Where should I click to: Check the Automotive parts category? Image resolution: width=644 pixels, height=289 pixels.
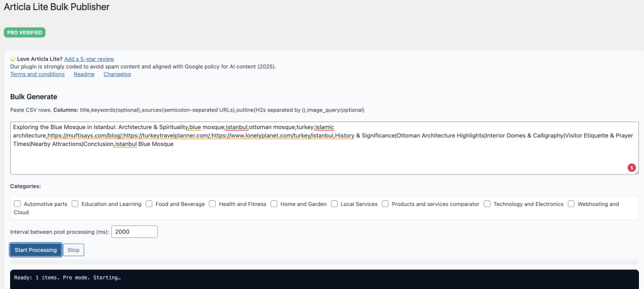[x=17, y=203]
